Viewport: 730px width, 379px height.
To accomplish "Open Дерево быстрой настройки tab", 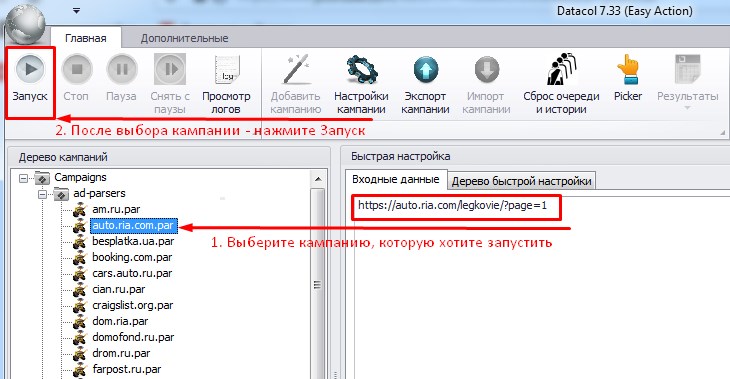I will click(521, 181).
